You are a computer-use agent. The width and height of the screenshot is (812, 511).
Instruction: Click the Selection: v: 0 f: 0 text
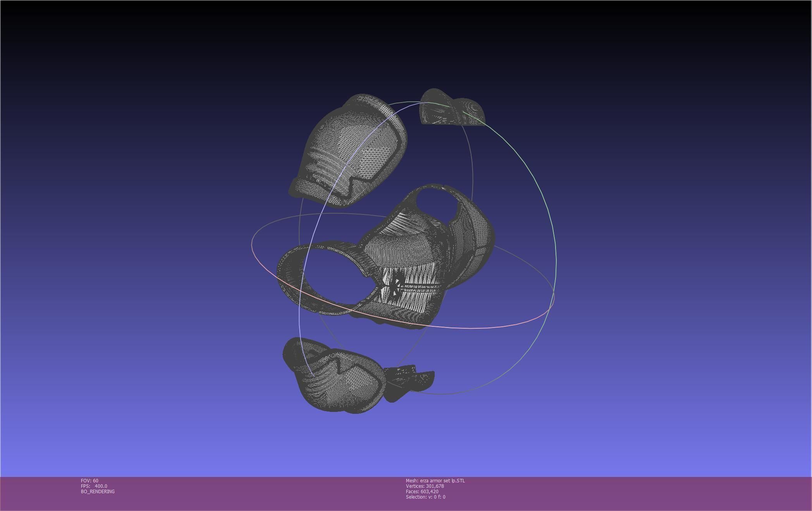[425, 497]
